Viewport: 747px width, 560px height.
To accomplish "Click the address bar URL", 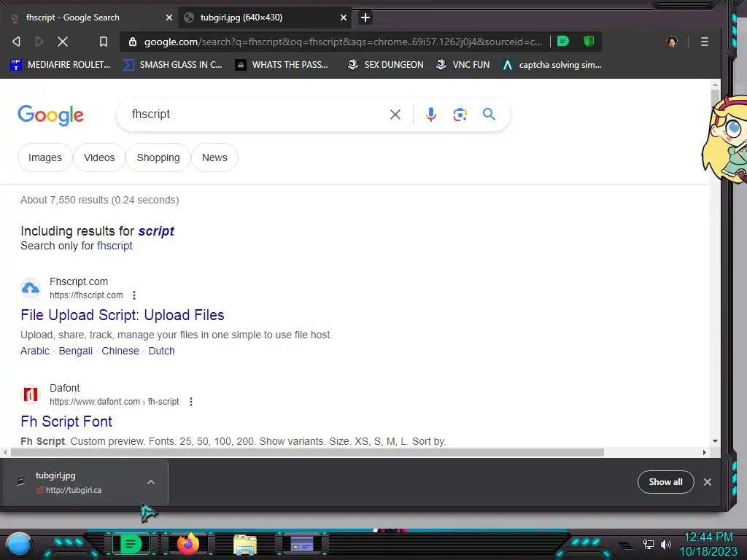I will pos(343,42).
